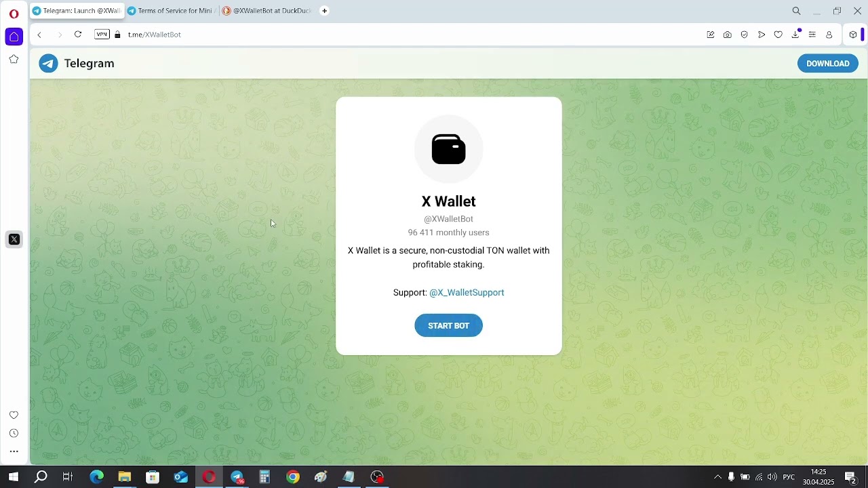
Task: Open the @X_WalletSupport link
Action: pyautogui.click(x=467, y=293)
